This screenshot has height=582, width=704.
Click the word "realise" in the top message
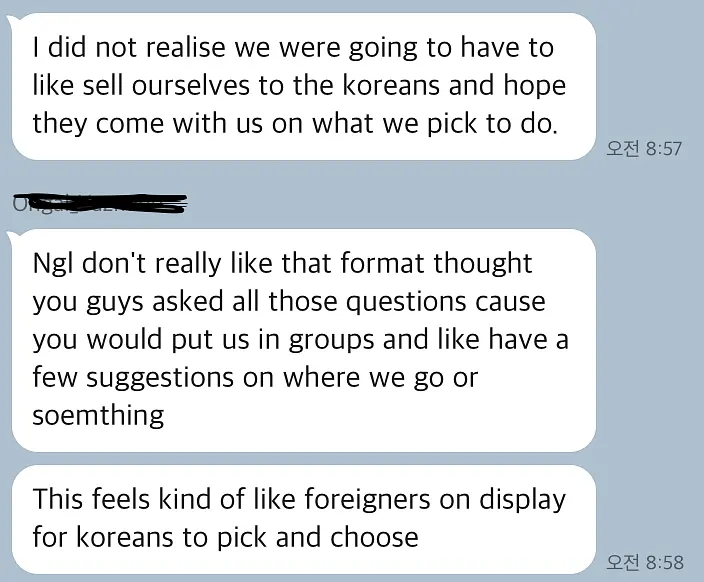click(x=185, y=47)
